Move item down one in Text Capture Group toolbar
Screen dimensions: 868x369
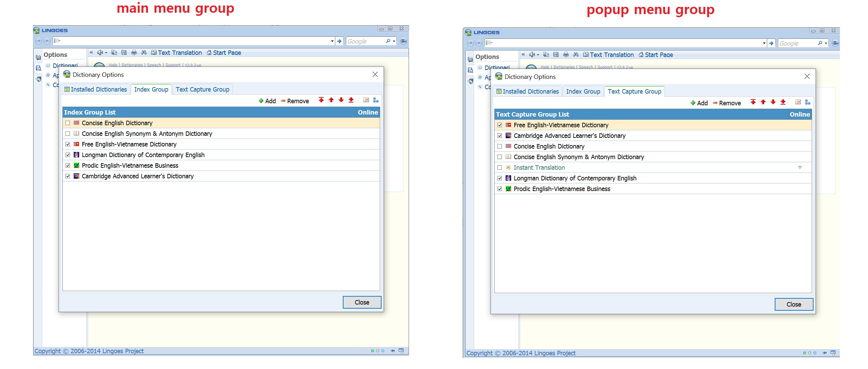(x=773, y=102)
